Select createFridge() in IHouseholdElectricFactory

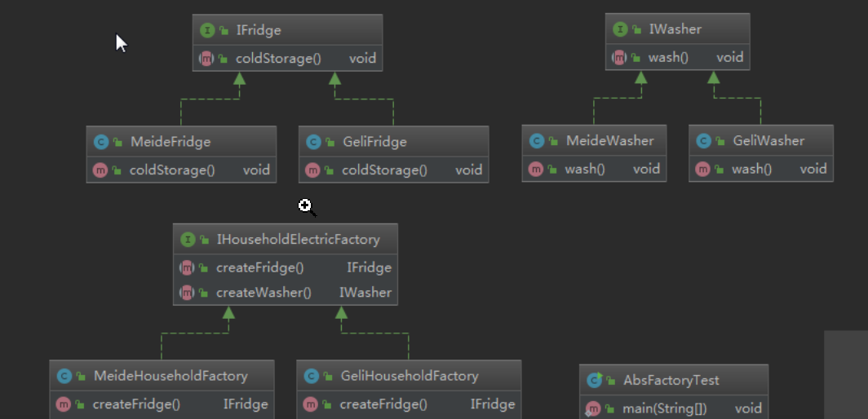tap(259, 267)
